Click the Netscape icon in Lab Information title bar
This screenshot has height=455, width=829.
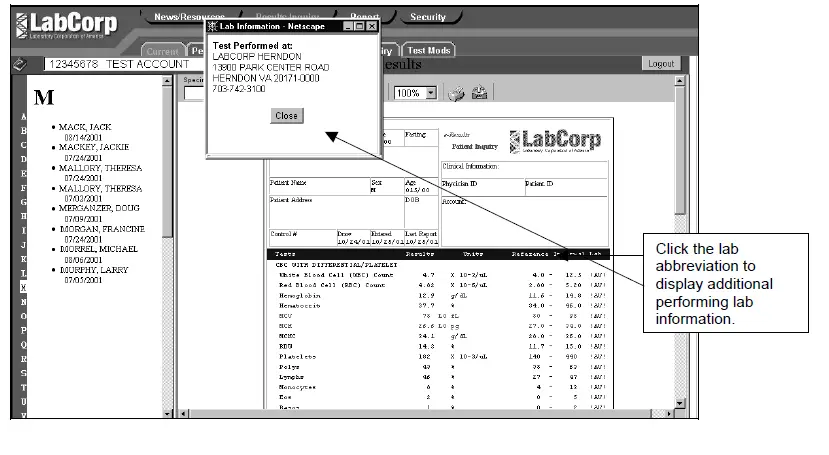click(x=213, y=26)
